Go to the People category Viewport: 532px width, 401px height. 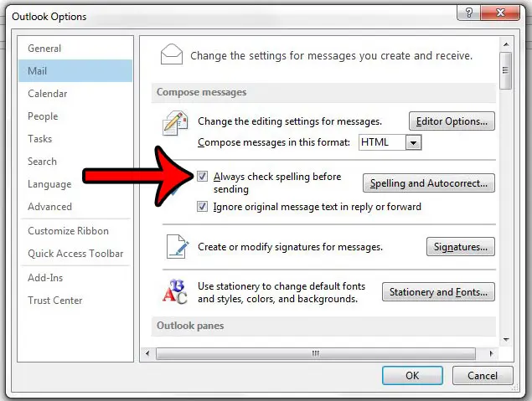pyautogui.click(x=75, y=116)
